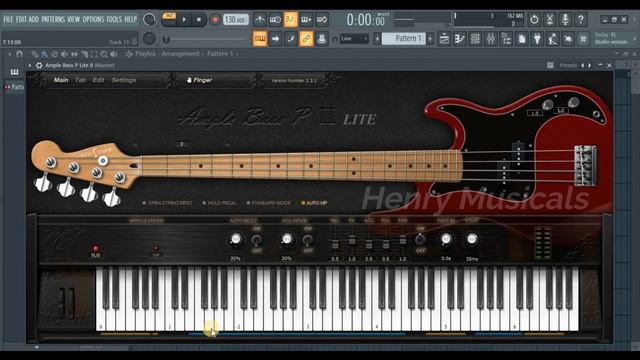The width and height of the screenshot is (640, 360).
Task: Switch to the plugin's Settings tab
Action: (124, 80)
